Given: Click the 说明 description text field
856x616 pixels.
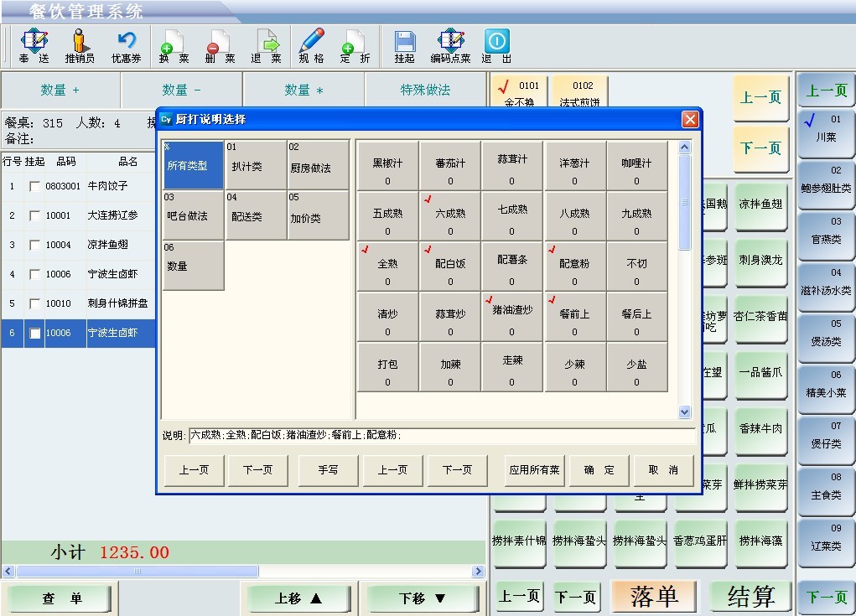Looking at the screenshot, I should point(442,436).
